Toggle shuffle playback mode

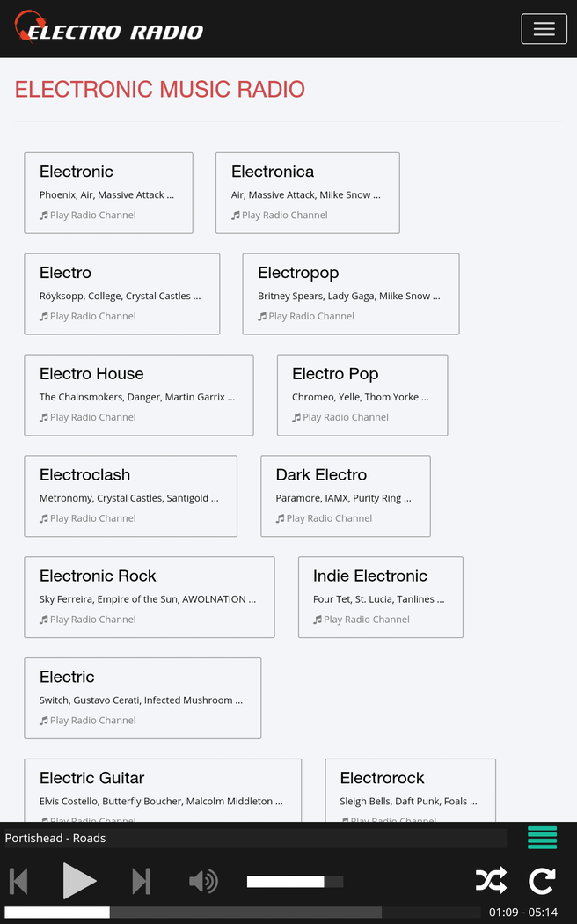pyautogui.click(x=491, y=881)
